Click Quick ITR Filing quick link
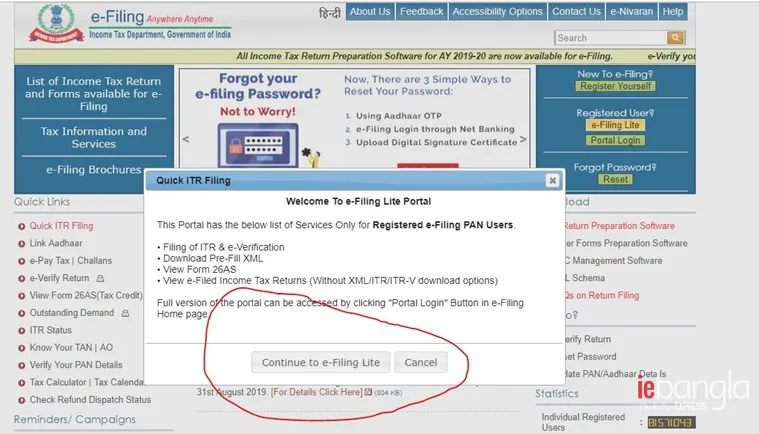The height and width of the screenshot is (434, 759). click(61, 226)
